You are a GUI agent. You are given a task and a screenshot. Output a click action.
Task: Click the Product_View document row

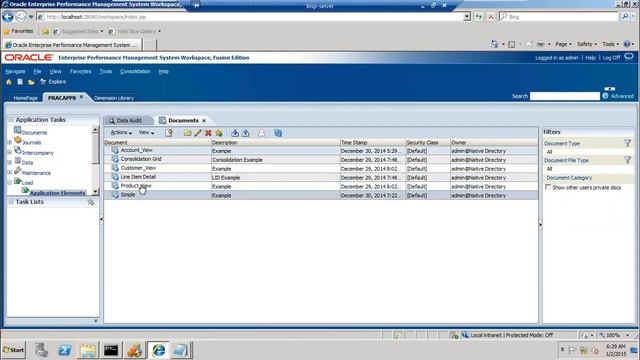(x=321, y=186)
